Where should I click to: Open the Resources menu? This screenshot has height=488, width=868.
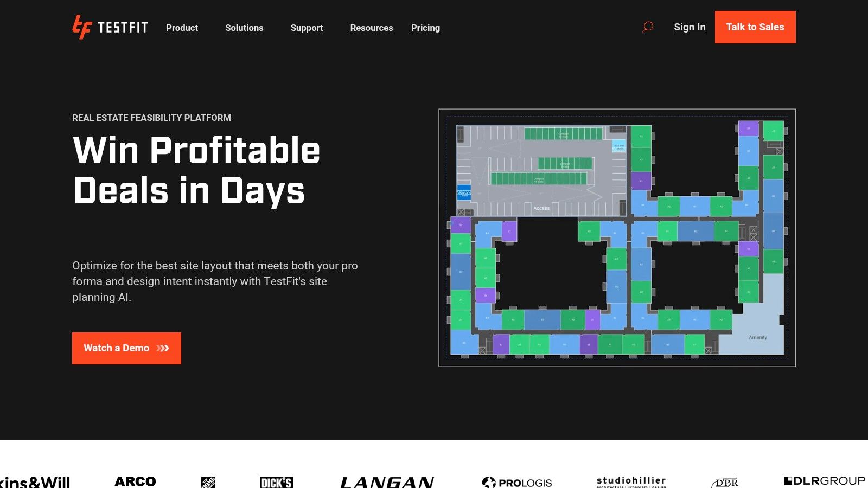(x=372, y=28)
